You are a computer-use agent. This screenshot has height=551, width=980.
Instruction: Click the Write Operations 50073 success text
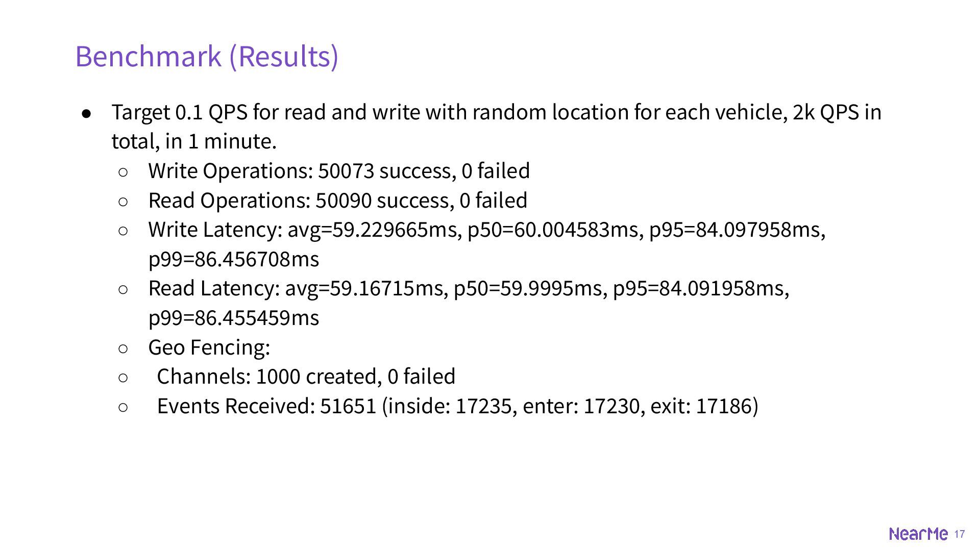click(x=339, y=171)
